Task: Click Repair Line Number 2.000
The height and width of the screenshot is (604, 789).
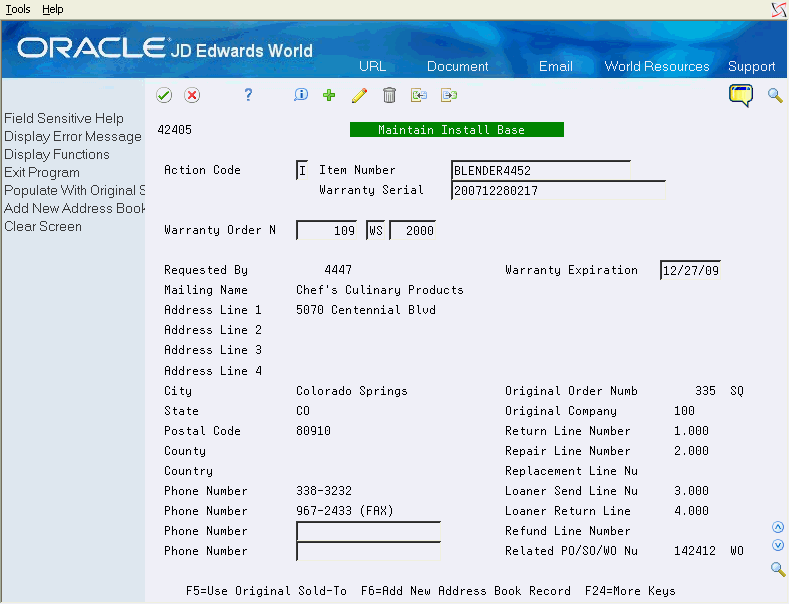Action: 691,450
